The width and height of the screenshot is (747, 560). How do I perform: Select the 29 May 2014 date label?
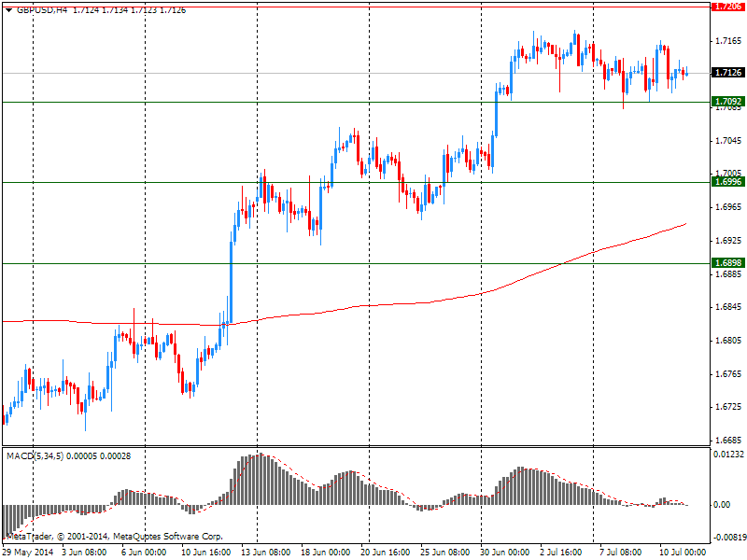(x=28, y=553)
